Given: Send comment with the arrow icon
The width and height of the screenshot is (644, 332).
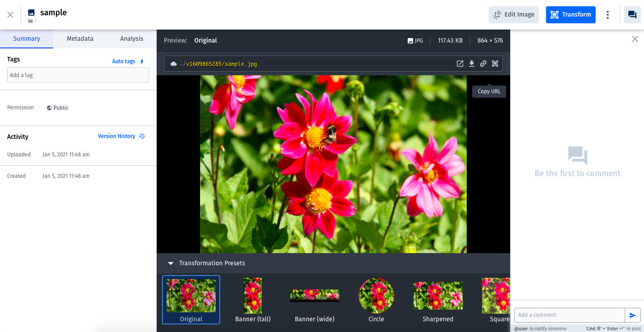Looking at the screenshot, I should tap(632, 315).
